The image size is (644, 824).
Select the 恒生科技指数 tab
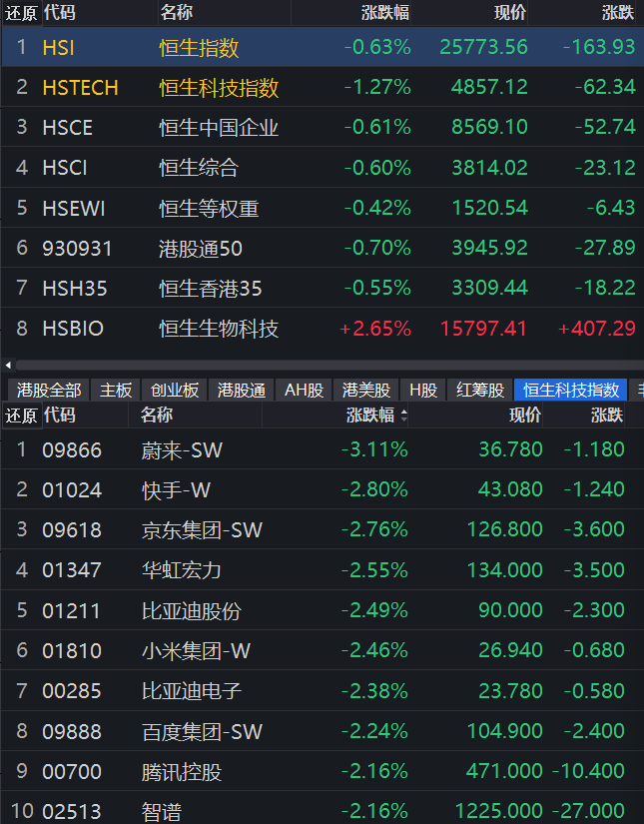tap(571, 390)
